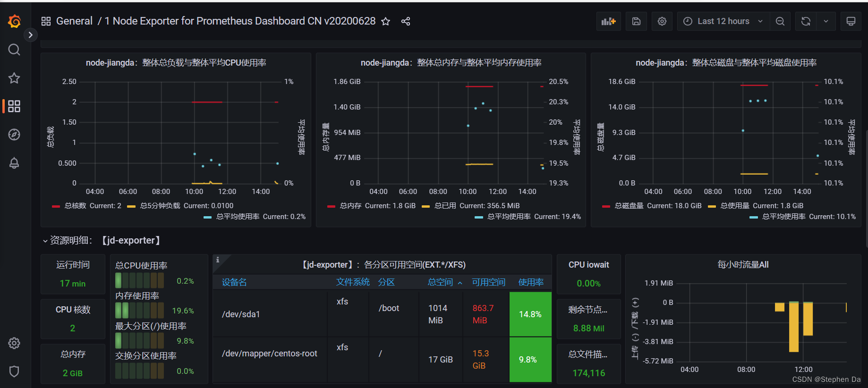Add a new panel to the dashboard

pos(609,21)
